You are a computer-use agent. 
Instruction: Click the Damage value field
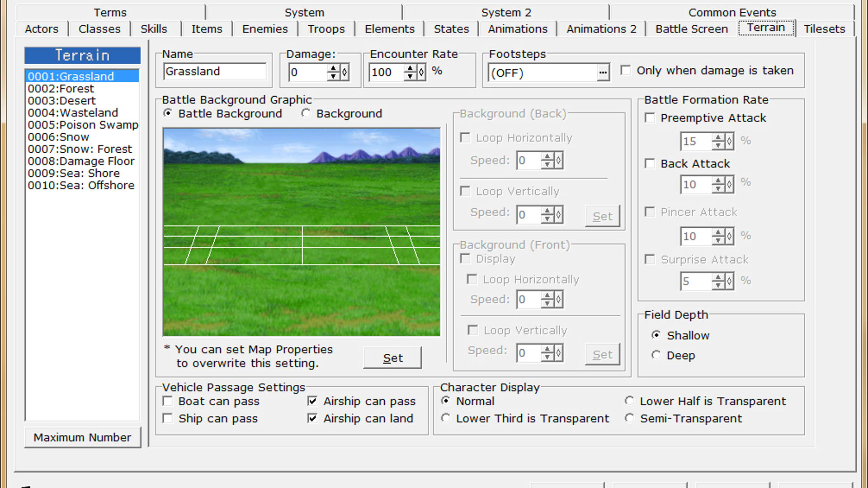pyautogui.click(x=308, y=72)
